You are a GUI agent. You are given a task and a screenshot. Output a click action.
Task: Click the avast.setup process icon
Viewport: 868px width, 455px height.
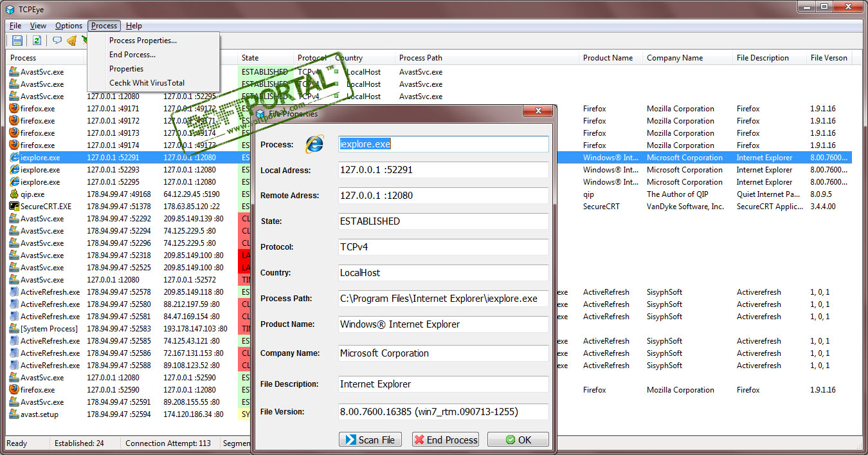[14, 414]
